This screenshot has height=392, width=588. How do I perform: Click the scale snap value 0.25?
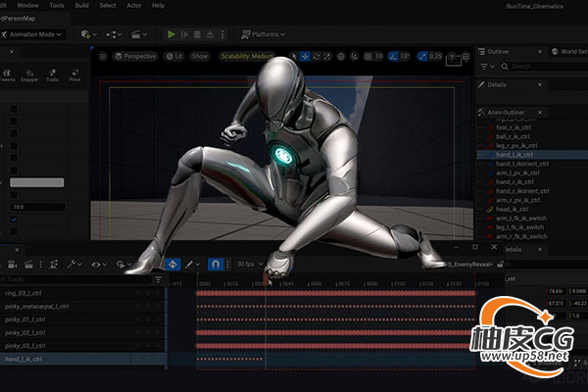tap(435, 56)
